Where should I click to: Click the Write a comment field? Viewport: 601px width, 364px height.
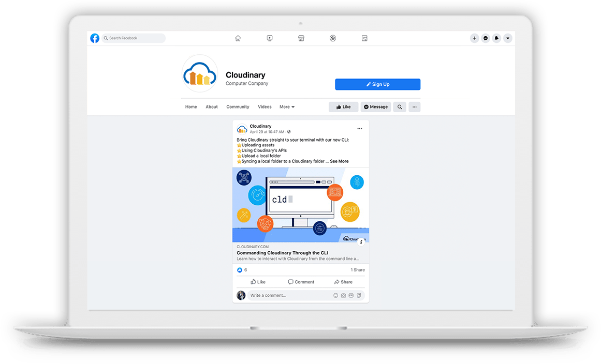[306, 295]
